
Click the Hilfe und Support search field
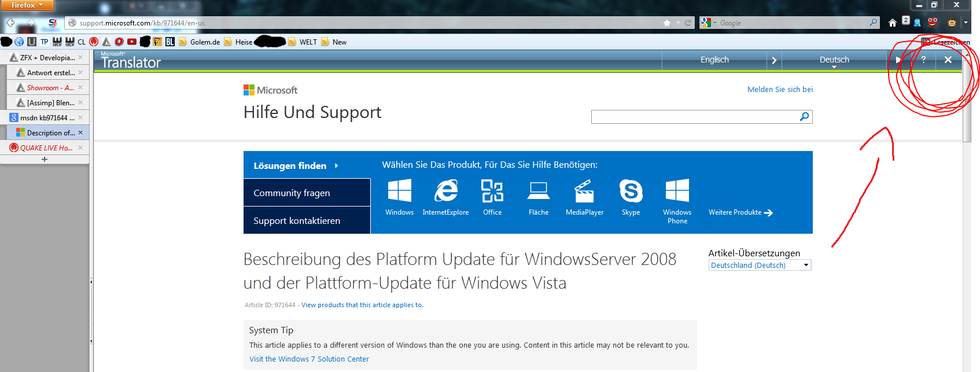pos(694,117)
